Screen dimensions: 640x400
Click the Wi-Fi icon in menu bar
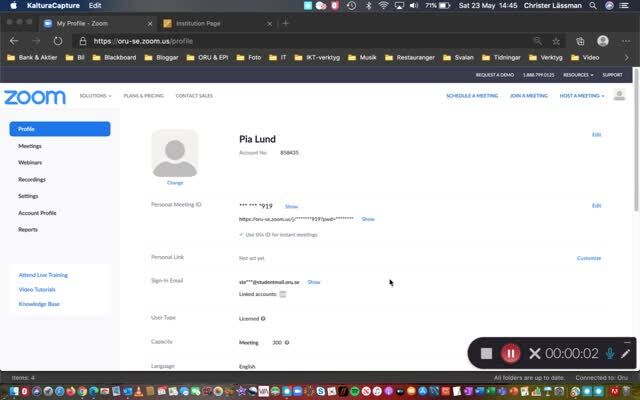tap(383, 5)
